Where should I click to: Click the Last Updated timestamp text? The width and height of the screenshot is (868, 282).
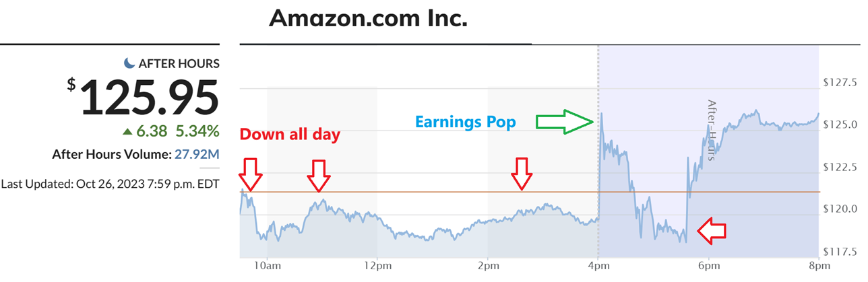tap(110, 183)
